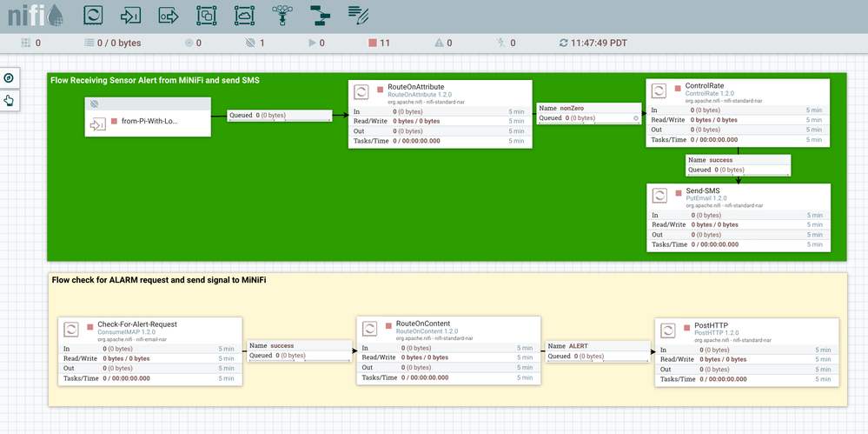868x434 pixels.
Task: Click the NiFi logo
Action: pyautogui.click(x=35, y=16)
